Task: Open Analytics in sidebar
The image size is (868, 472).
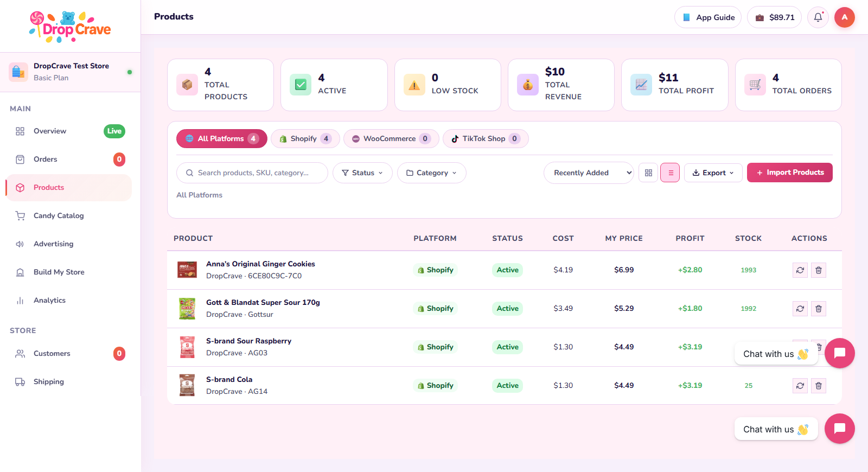Action: (69, 301)
